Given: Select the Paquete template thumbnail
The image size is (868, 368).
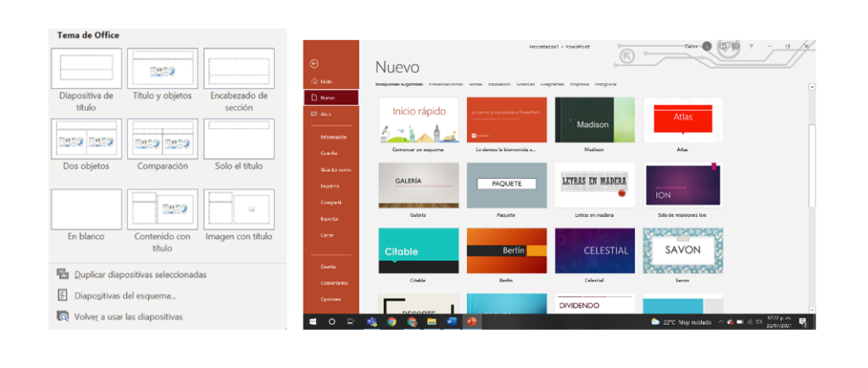Looking at the screenshot, I should pos(507,186).
